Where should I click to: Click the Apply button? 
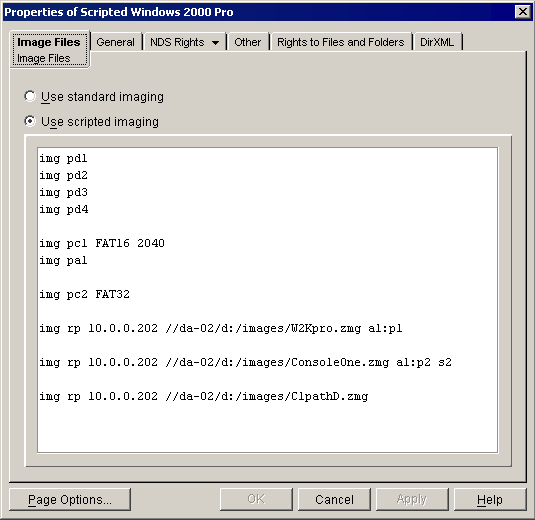(x=412, y=499)
